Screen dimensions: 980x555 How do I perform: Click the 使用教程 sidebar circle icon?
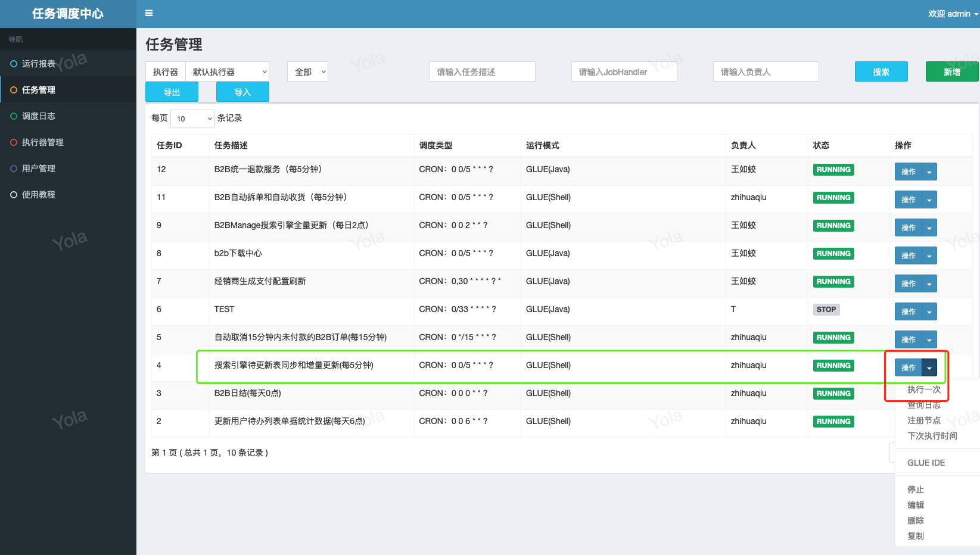tap(14, 195)
